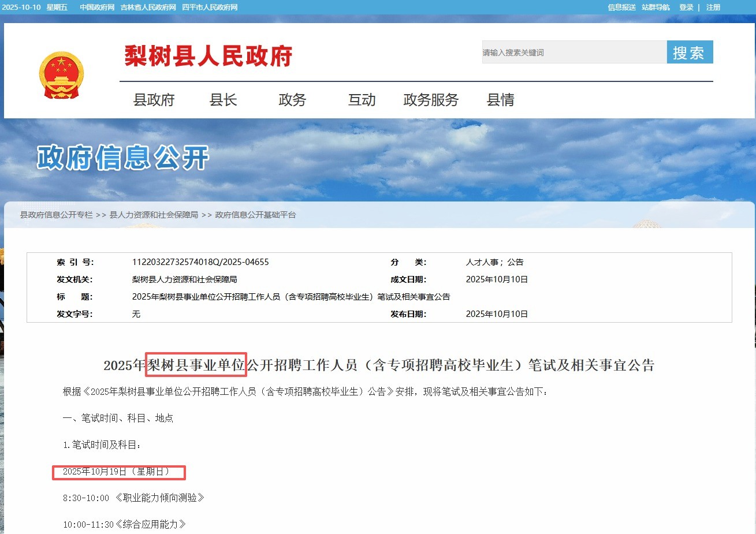Go to 政务服务 section
This screenshot has width=756, height=534.
point(431,100)
